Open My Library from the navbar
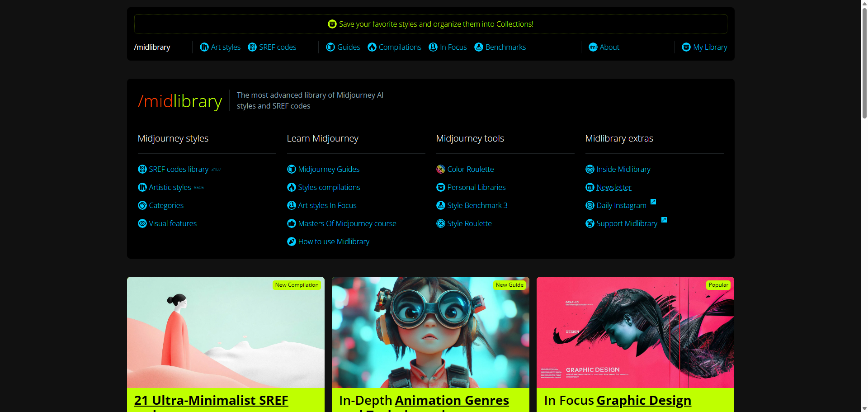Image resolution: width=868 pixels, height=412 pixels. coord(704,47)
